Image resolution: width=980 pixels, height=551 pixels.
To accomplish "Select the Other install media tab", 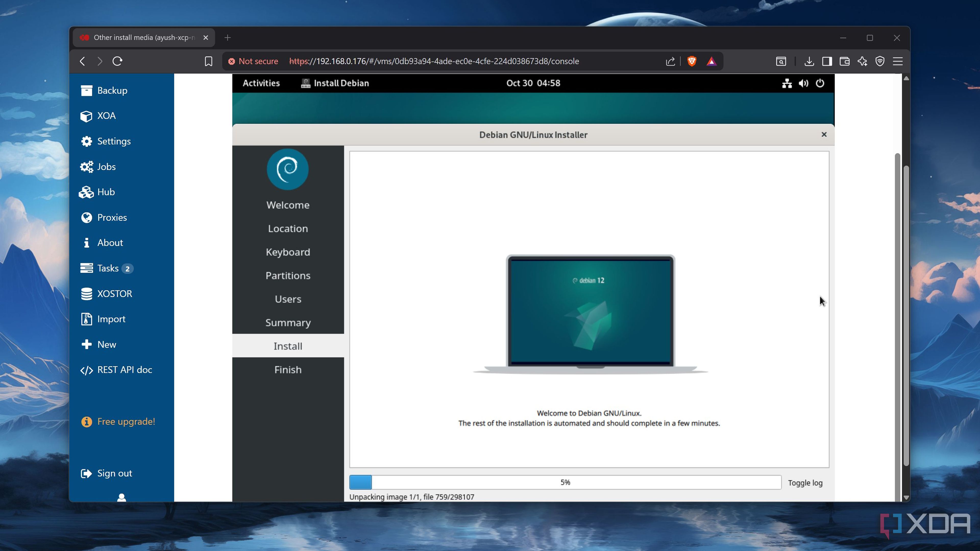I will [x=144, y=38].
